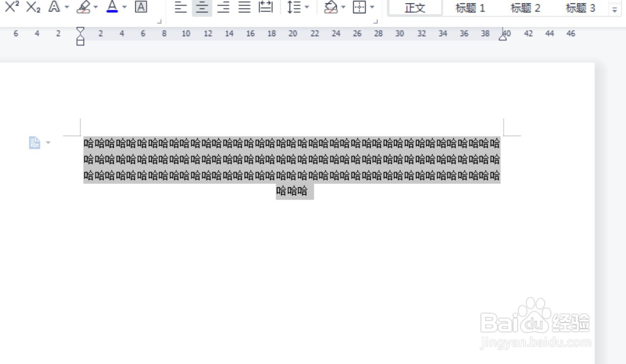Expand the borders dropdown arrow
Viewport: 626px width, 364px height.
(x=372, y=7)
